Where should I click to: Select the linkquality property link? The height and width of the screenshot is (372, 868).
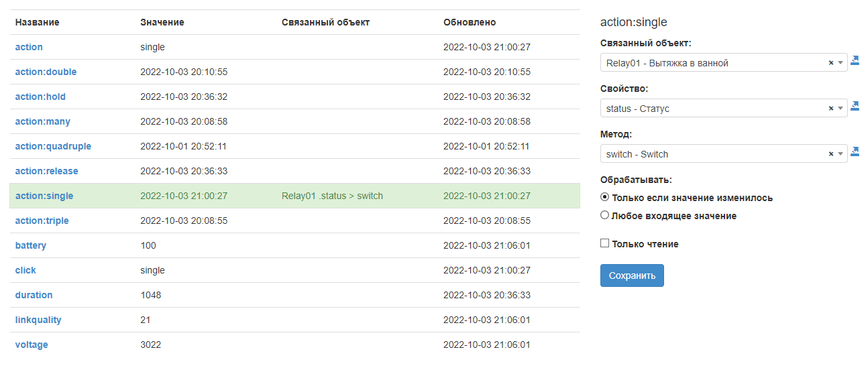pos(38,320)
